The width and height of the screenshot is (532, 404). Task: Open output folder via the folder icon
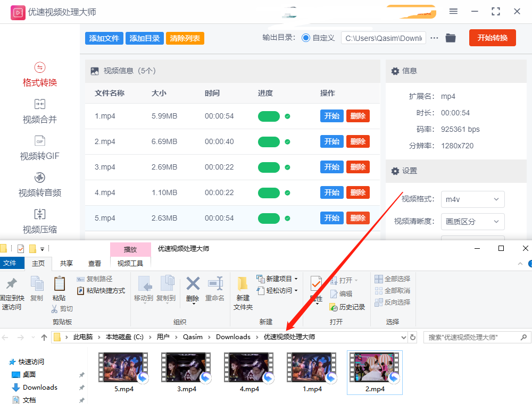coord(451,38)
